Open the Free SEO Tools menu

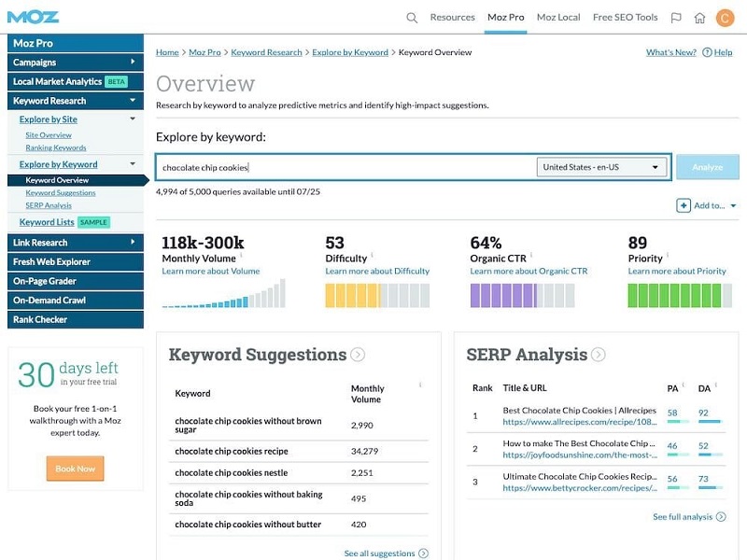625,18
